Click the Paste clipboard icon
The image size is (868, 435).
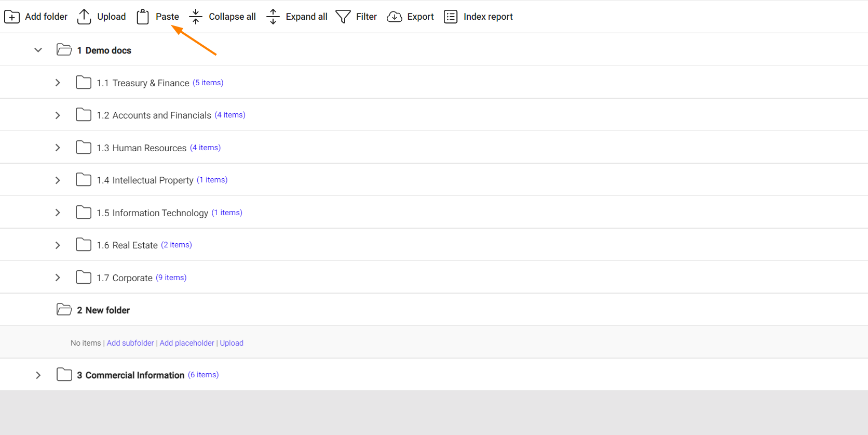[143, 17]
